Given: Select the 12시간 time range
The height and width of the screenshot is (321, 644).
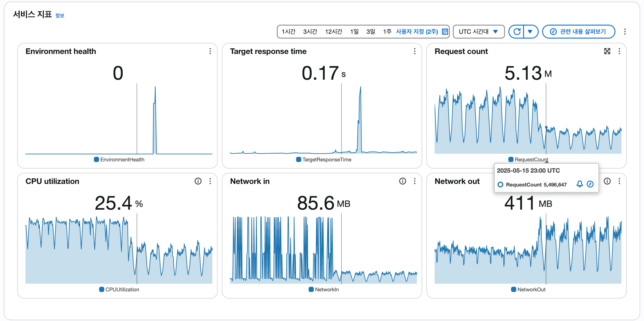Looking at the screenshot, I should tap(333, 32).
